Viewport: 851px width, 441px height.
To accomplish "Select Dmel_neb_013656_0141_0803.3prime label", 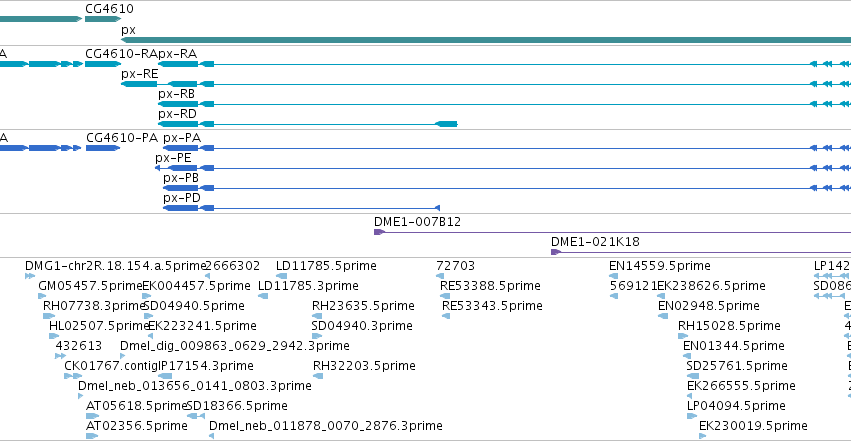I will [195, 386].
